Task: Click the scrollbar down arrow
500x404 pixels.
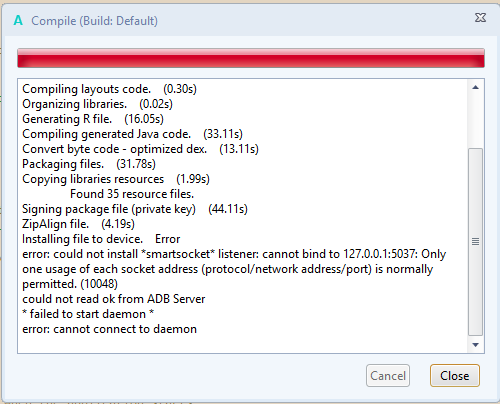Action: pos(476,345)
